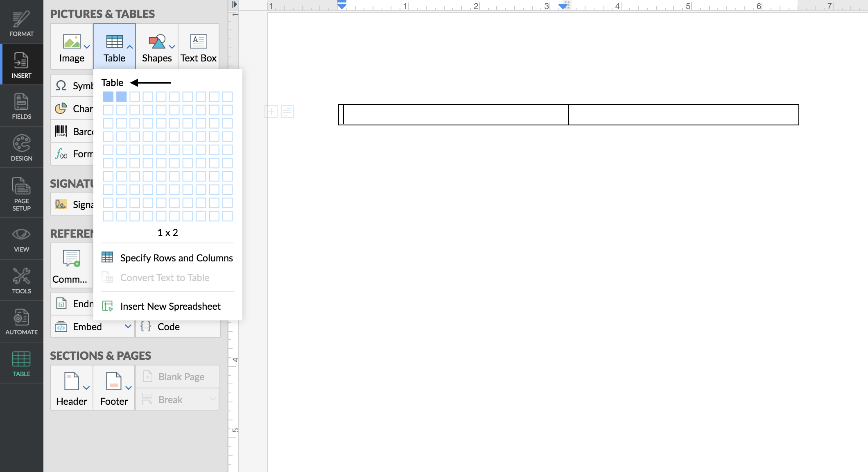This screenshot has width=868, height=472.
Task: Click the Fields sidebar icon
Action: tap(21, 106)
